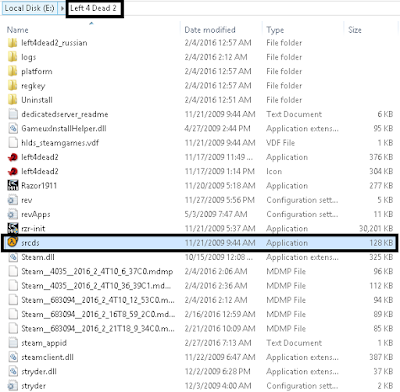Viewport: 400px width, 392px height.
Task: Click the steam_appid text file icon
Action: coord(13,343)
